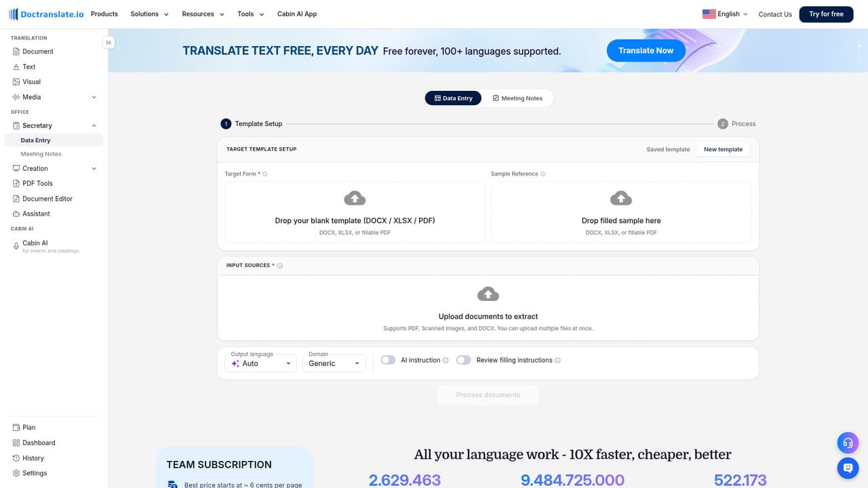Image resolution: width=868 pixels, height=488 pixels.
Task: Collapse the sidebar with the arrow icon
Action: coord(108,43)
